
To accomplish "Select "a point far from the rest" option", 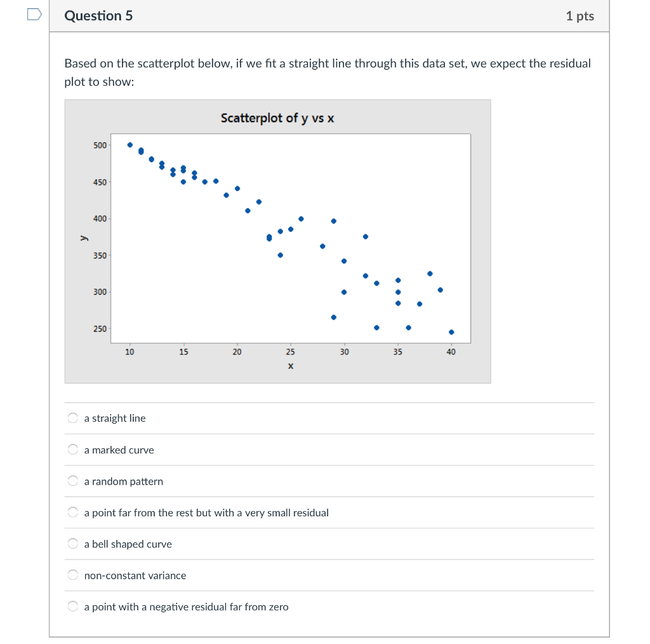I will pyautogui.click(x=72, y=512).
